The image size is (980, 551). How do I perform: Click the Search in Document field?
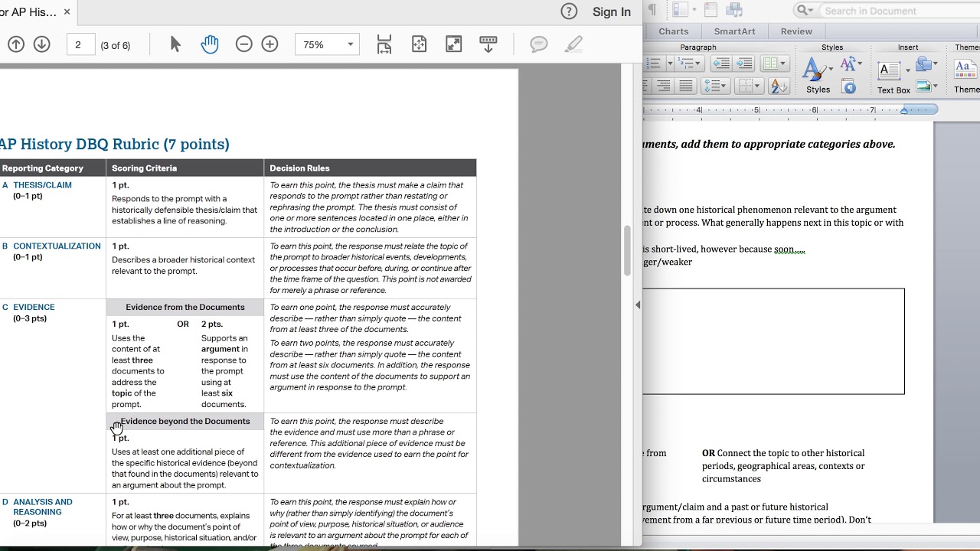click(900, 11)
